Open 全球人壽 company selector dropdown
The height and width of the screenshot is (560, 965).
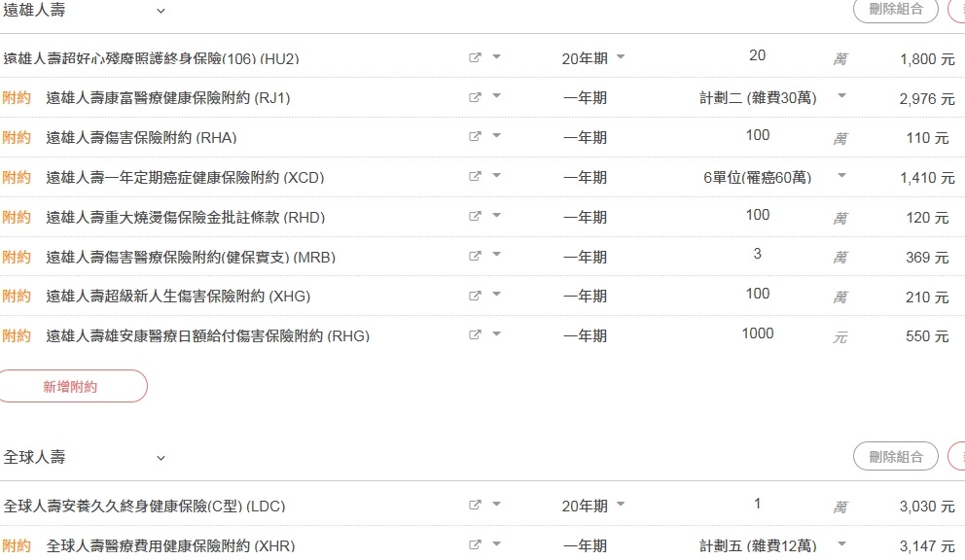coord(85,457)
